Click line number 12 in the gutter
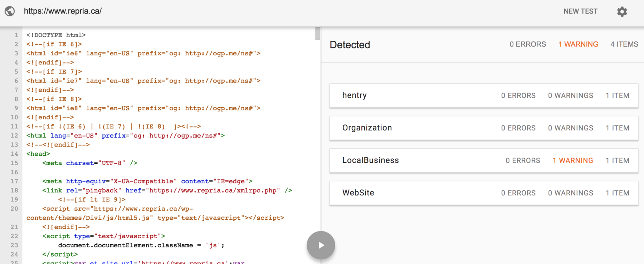Screen dimensions: 644x264 tap(14, 136)
